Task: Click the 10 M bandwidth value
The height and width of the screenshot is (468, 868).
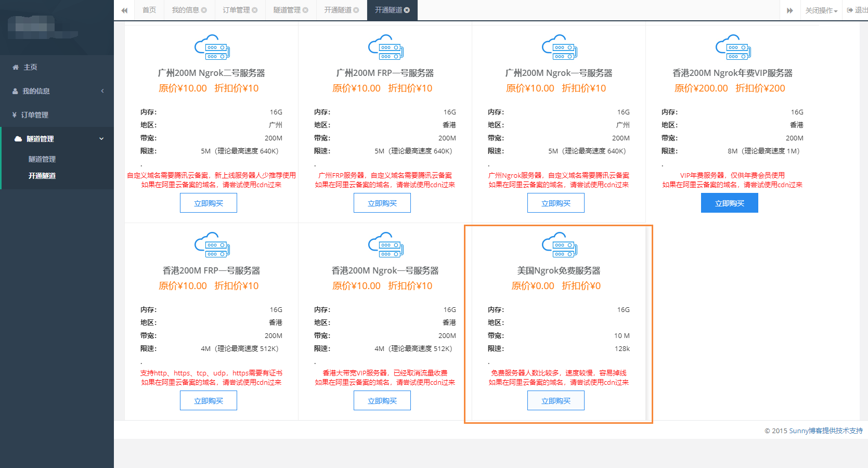Action: coord(622,335)
